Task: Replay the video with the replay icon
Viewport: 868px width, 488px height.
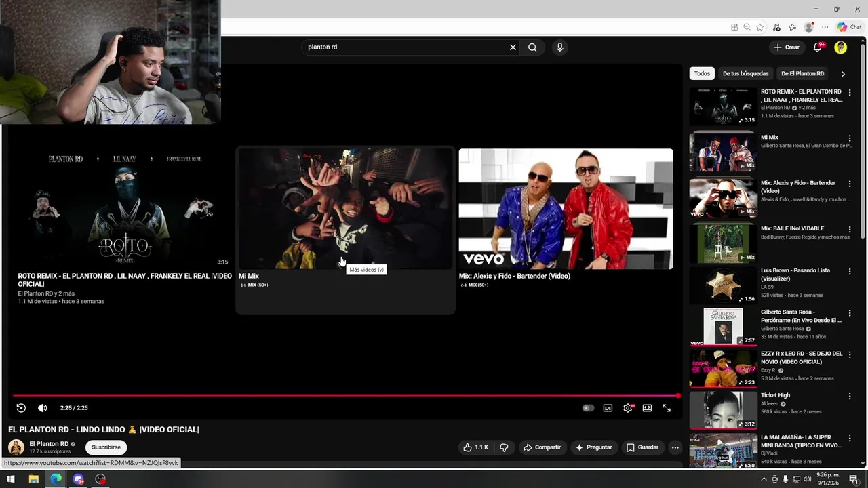Action: pyautogui.click(x=21, y=408)
